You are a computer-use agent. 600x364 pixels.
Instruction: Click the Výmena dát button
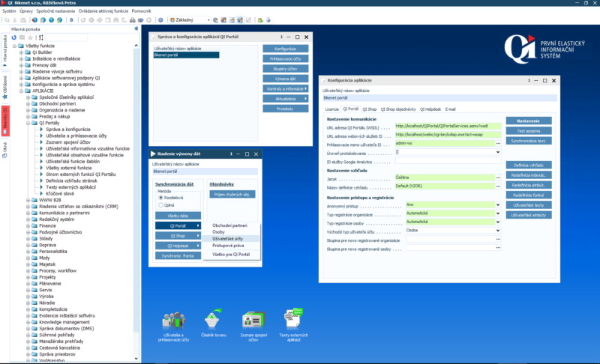pyautogui.click(x=286, y=79)
